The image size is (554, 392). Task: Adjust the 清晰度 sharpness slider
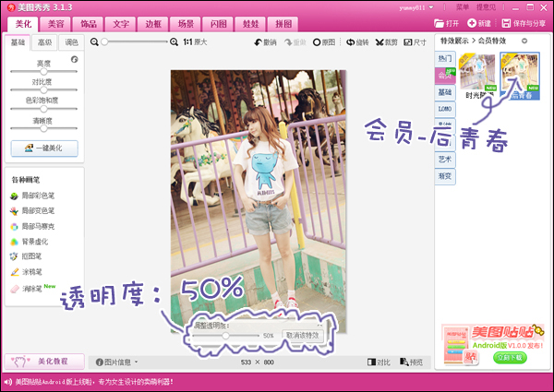point(43,128)
